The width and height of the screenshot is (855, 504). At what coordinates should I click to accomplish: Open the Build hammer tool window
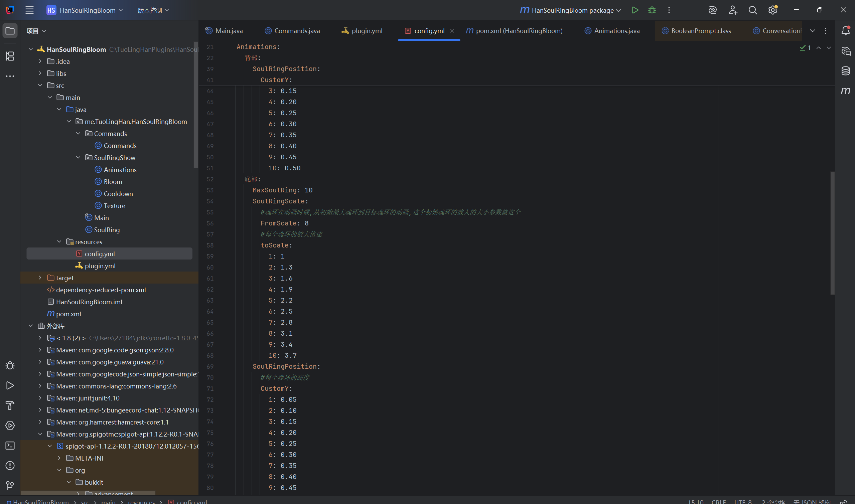[x=10, y=405]
